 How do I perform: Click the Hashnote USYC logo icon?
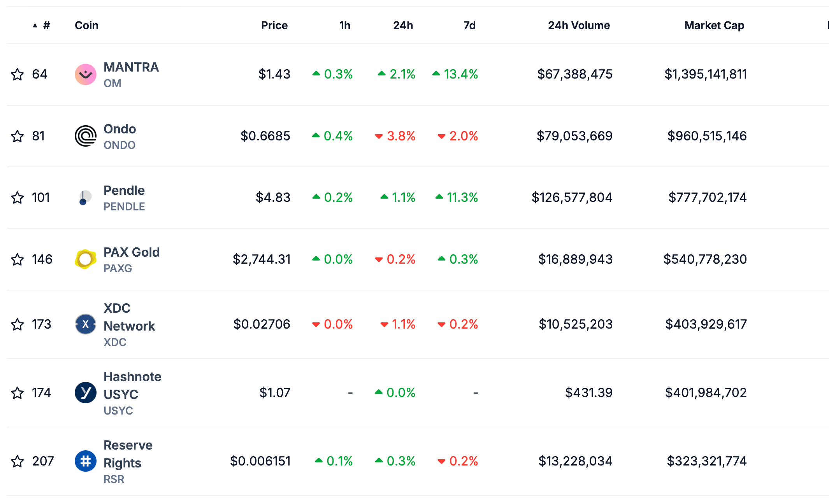pyautogui.click(x=85, y=393)
